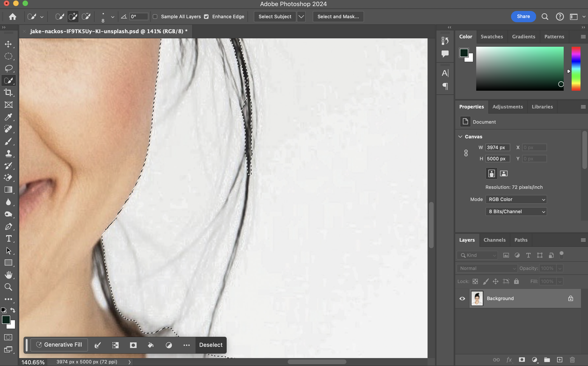The image size is (588, 366).
Task: Select the Horizontal Type tool
Action: point(8,239)
